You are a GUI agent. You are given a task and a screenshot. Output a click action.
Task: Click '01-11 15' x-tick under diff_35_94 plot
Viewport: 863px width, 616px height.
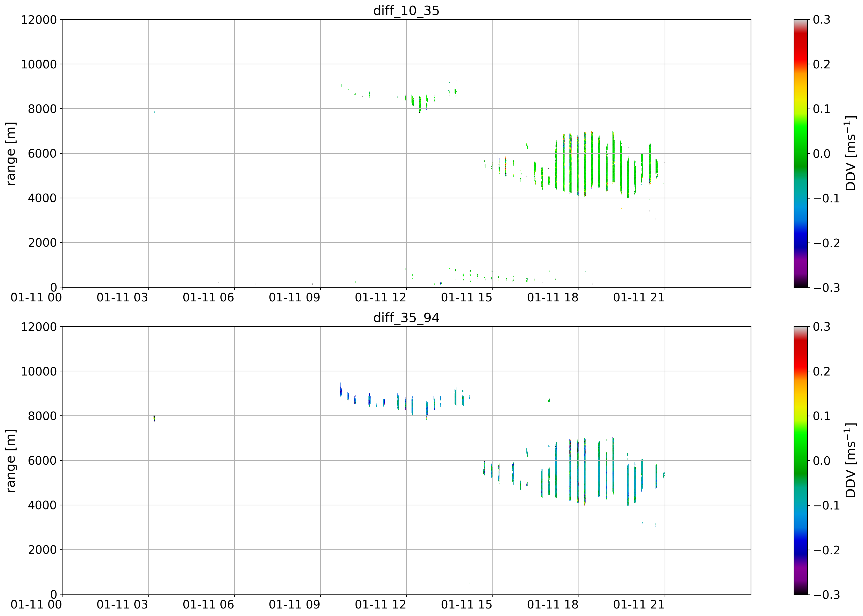[x=467, y=605]
